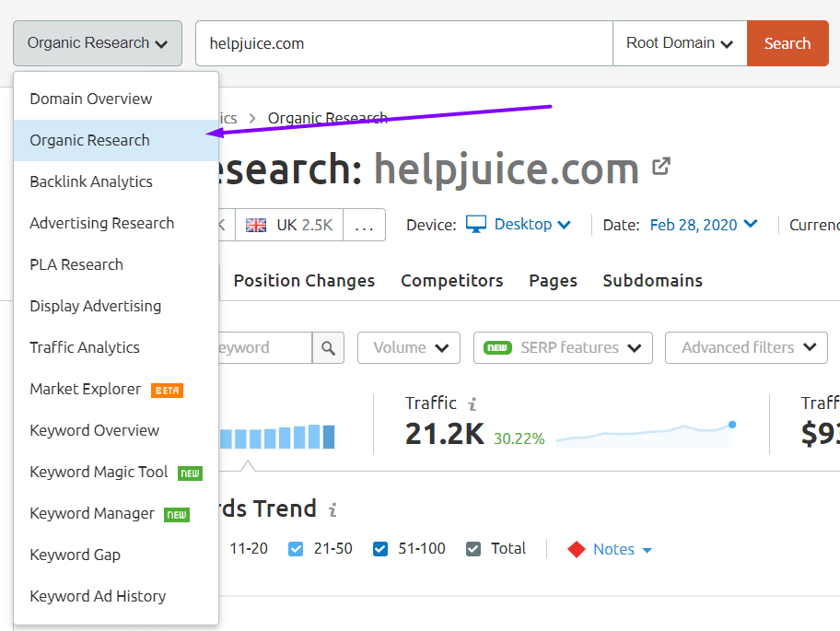This screenshot has width=840, height=631.
Task: Select Keyword Overview from the menu
Action: [x=116, y=431]
